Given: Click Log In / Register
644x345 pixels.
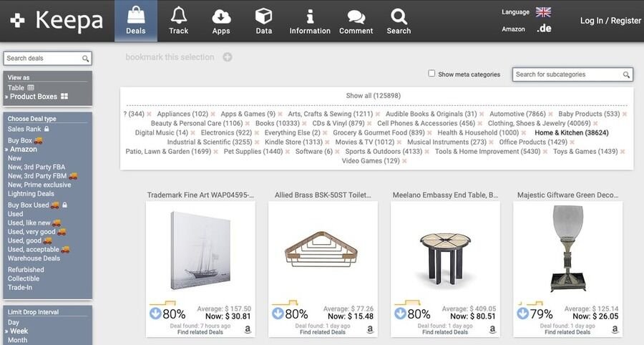Looking at the screenshot, I should [x=610, y=21].
